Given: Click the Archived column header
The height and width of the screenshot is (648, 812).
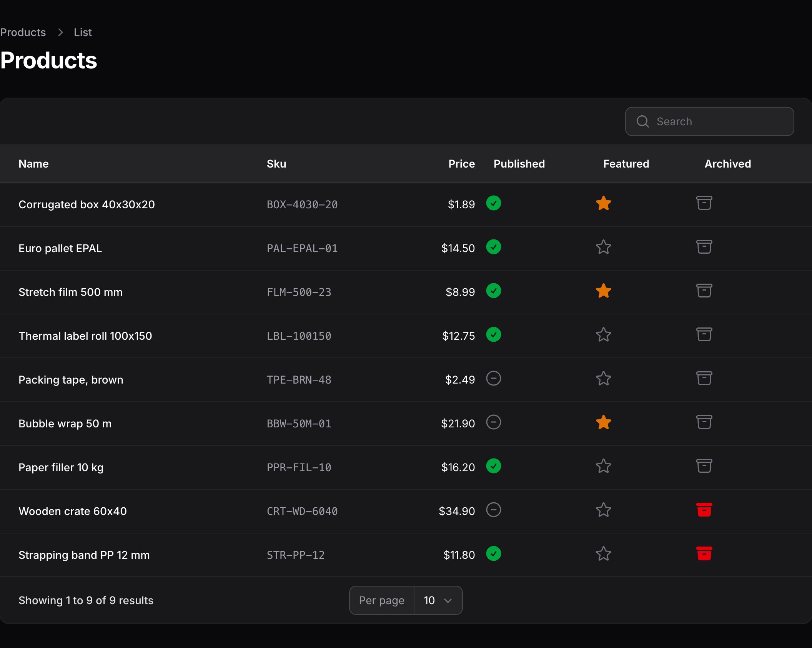Looking at the screenshot, I should coord(727,164).
